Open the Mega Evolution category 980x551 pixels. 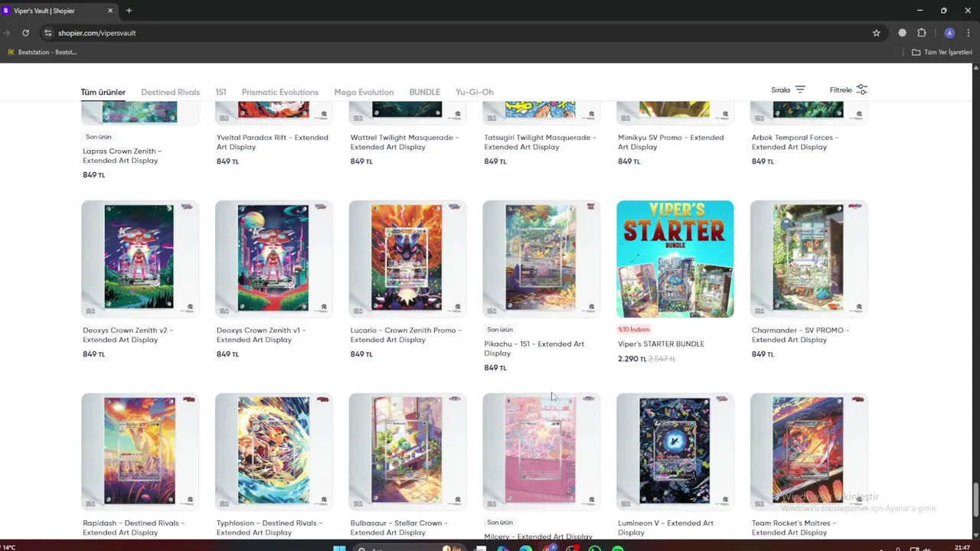coord(364,92)
